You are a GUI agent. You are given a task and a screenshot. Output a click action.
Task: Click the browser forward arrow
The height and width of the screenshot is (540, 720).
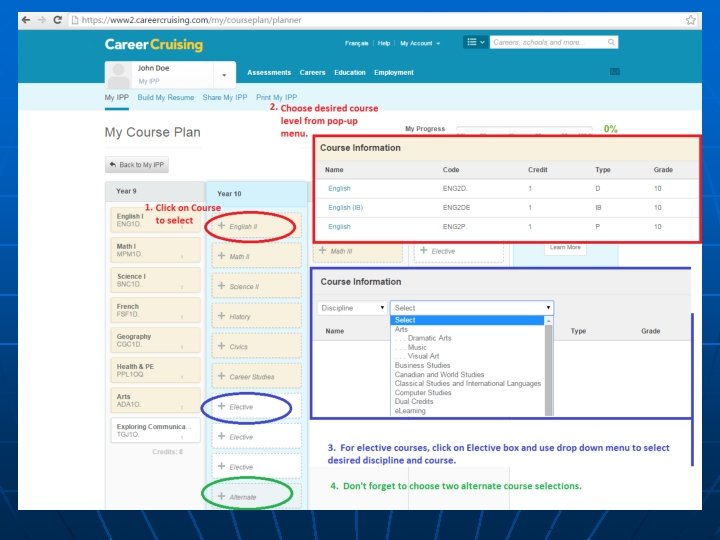pos(42,20)
